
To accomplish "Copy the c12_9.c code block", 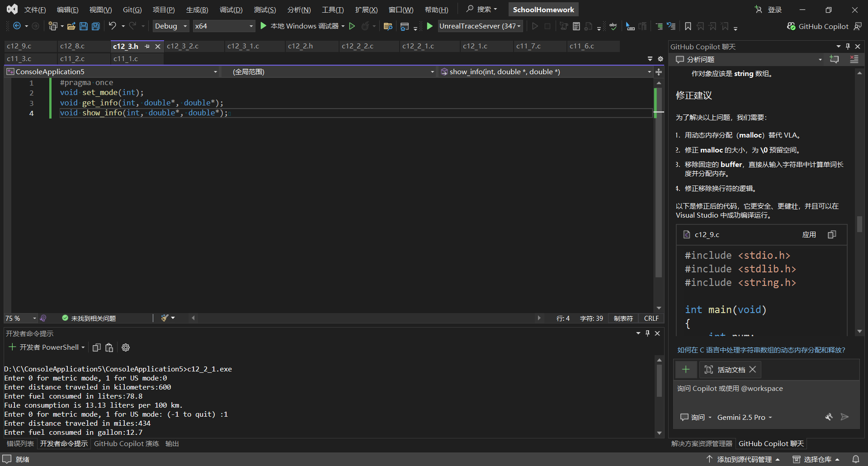I will 832,234.
